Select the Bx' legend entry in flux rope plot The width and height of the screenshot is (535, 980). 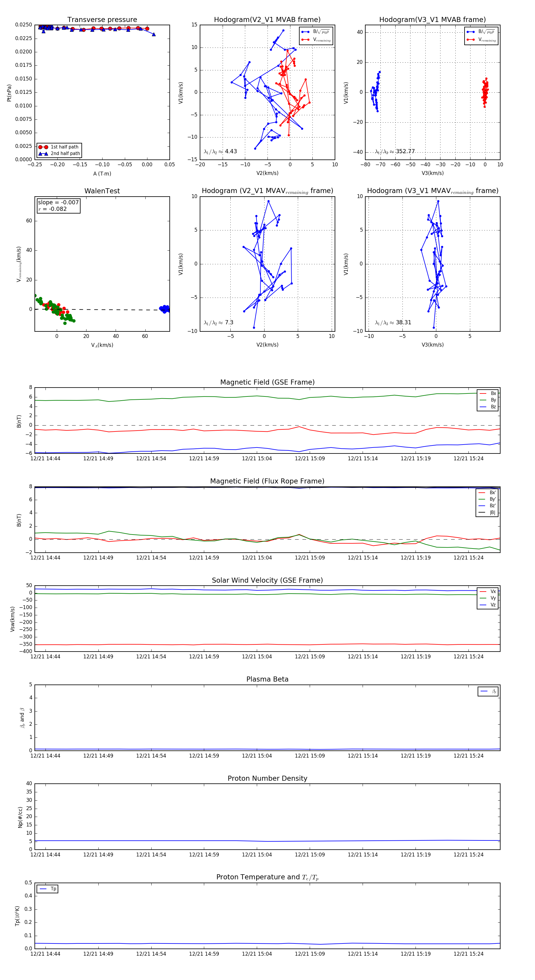coord(487,492)
